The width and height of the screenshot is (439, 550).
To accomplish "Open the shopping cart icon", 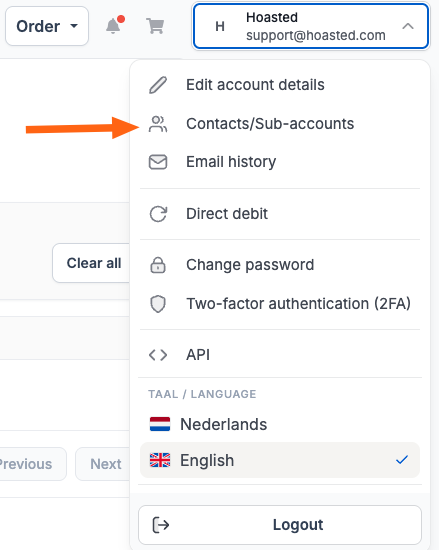I will pos(155,26).
